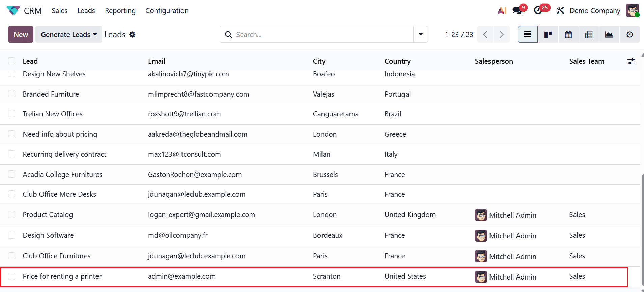Click Mitchell Admin avatar in Design Software row
Image resolution: width=644 pixels, height=292 pixels.
pyautogui.click(x=481, y=236)
